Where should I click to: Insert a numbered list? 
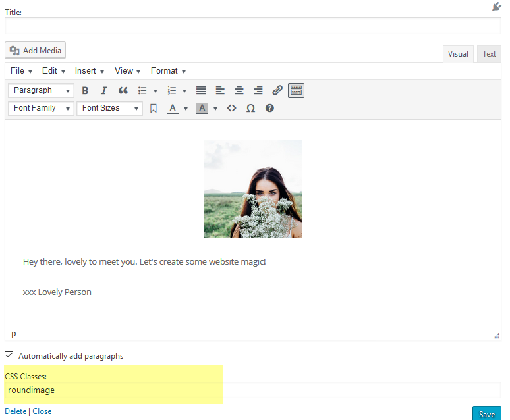(x=171, y=90)
